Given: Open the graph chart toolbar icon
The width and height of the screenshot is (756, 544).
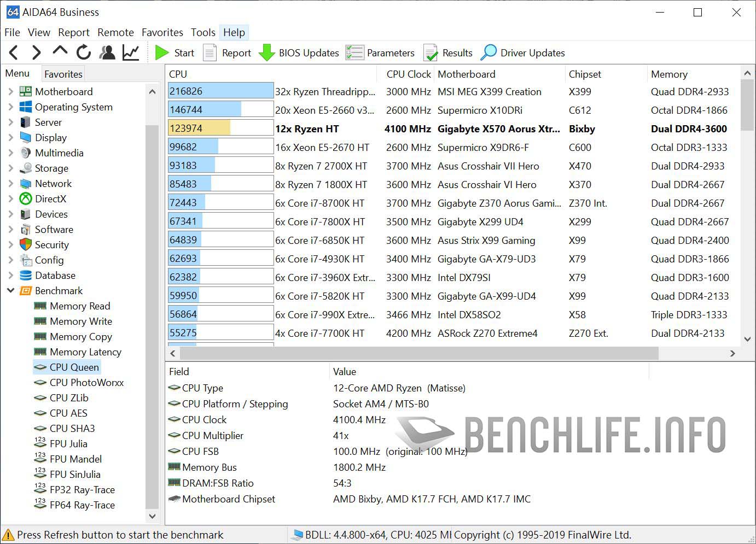Looking at the screenshot, I should pos(131,53).
